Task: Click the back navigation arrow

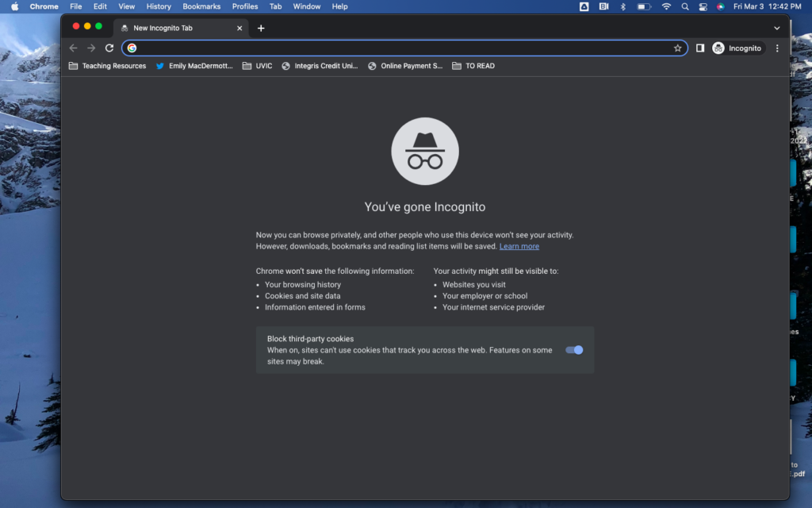Action: coord(73,48)
